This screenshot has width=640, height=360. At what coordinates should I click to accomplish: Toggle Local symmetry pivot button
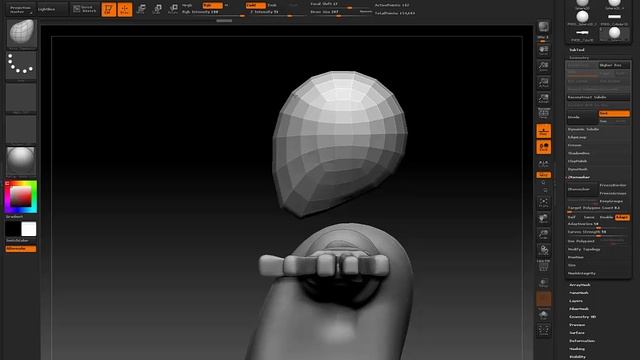point(543,147)
